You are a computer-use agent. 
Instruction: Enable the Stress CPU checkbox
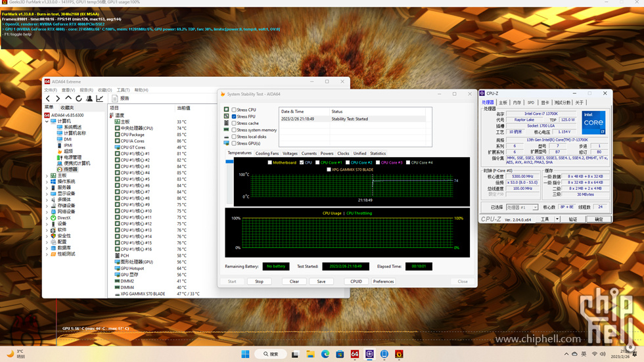(x=234, y=110)
